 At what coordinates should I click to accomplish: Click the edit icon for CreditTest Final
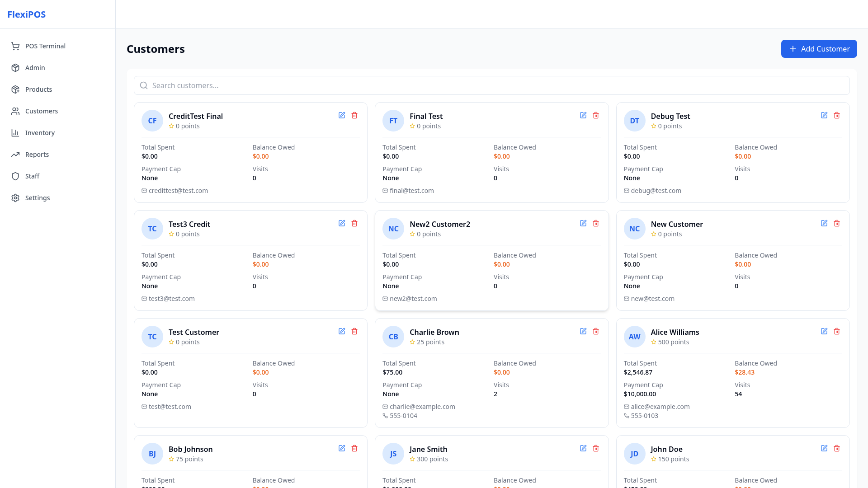tap(342, 115)
